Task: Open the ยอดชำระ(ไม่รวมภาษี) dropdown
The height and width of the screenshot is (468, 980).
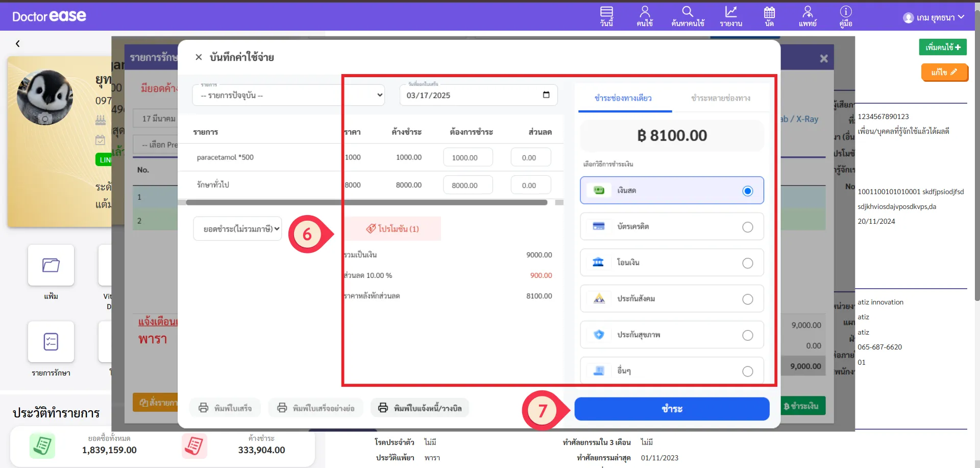Action: click(237, 229)
